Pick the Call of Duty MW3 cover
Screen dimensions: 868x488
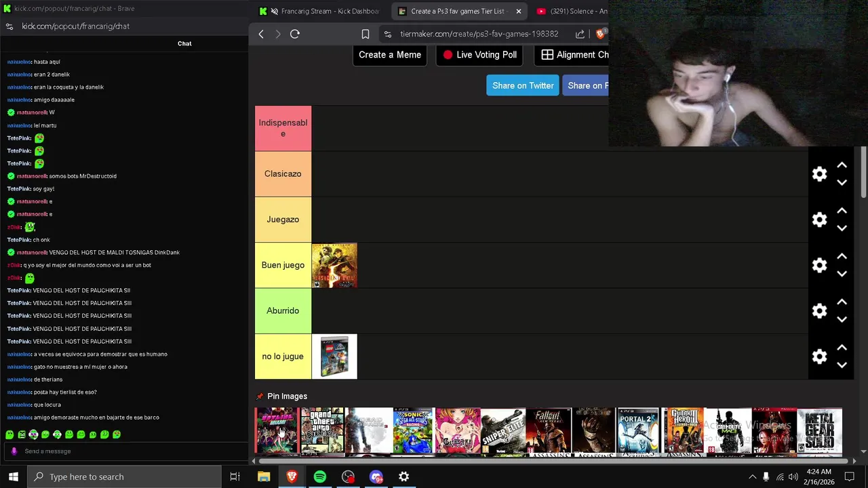click(729, 430)
